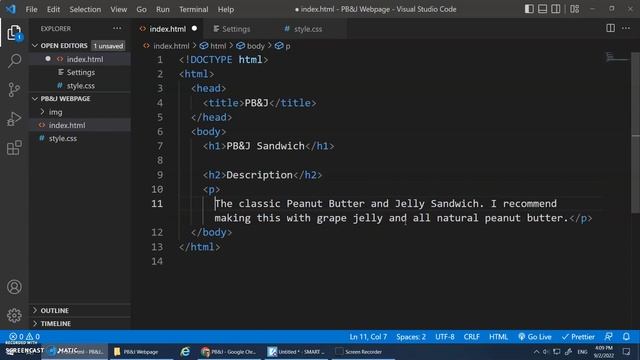Screen dimensions: 640x360
Task: Click the UTF-8 encoding selector
Action: tap(444, 337)
